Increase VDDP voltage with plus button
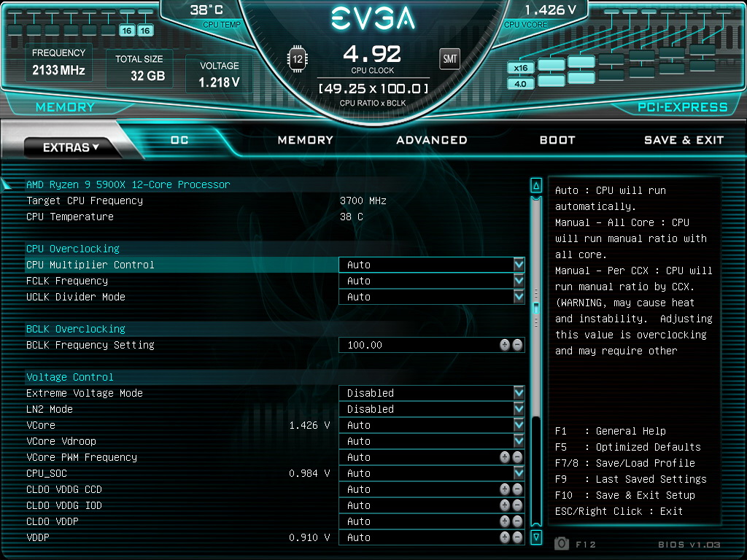Image resolution: width=747 pixels, height=560 pixels. [505, 537]
